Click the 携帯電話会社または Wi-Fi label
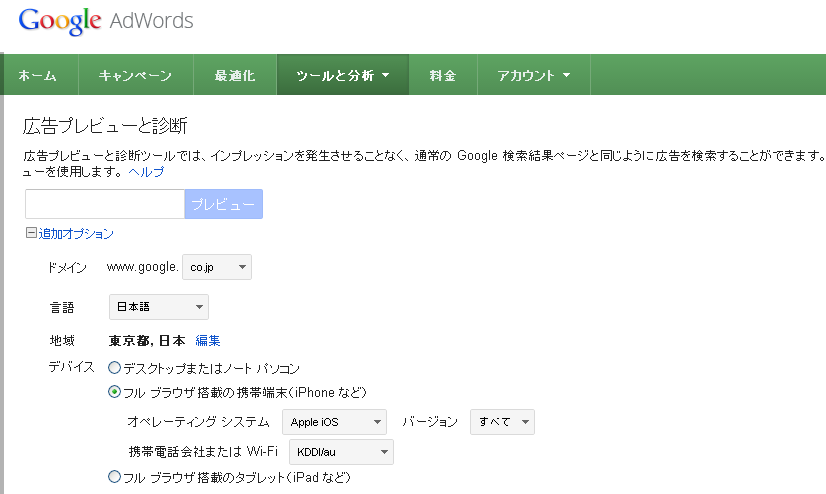 tap(203, 451)
